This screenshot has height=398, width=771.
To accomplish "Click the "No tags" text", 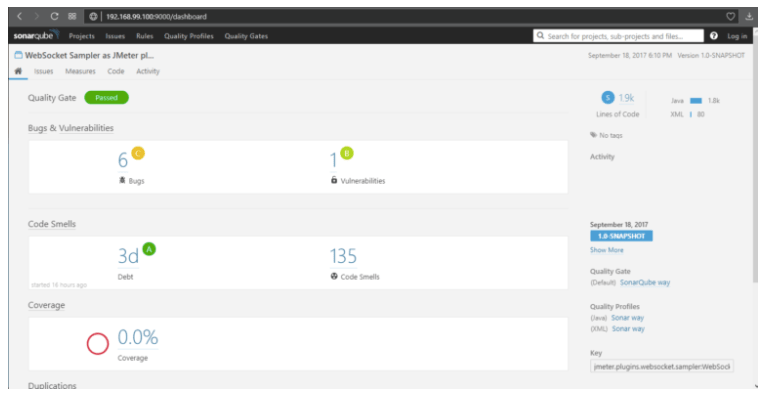I will (611, 135).
